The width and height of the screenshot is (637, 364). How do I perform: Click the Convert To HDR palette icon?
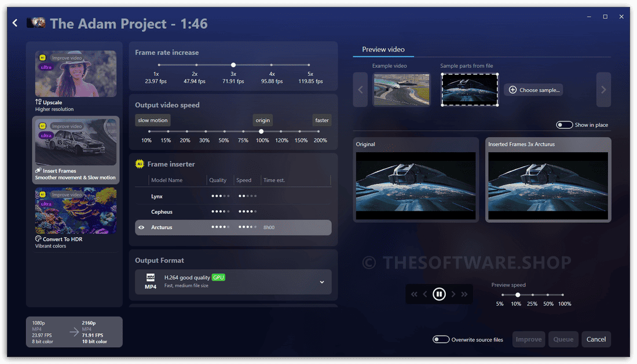pos(38,238)
